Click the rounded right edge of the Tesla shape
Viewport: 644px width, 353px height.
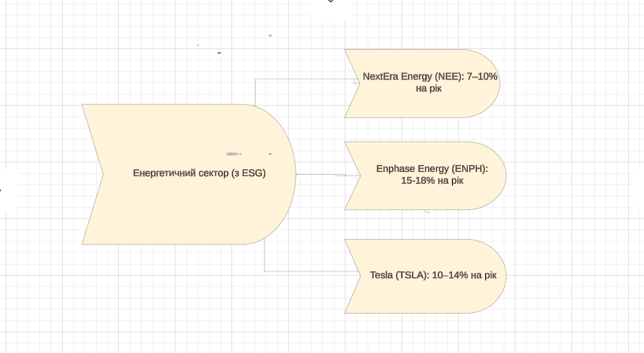(x=504, y=276)
